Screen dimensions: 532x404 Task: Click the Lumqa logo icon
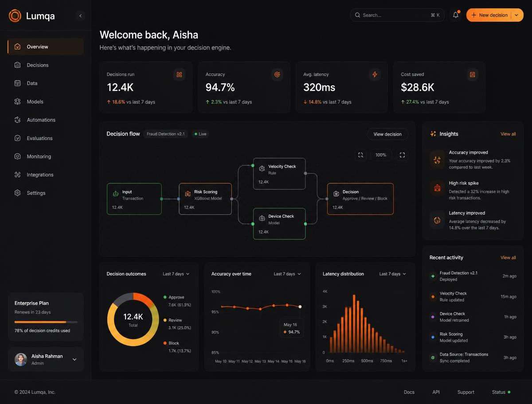point(15,16)
